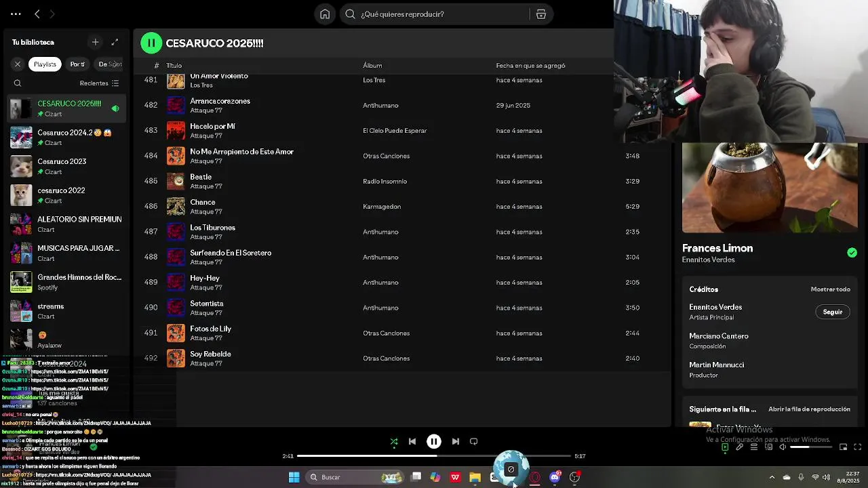Open the play queue icon
868x488 pixels.
(753, 447)
